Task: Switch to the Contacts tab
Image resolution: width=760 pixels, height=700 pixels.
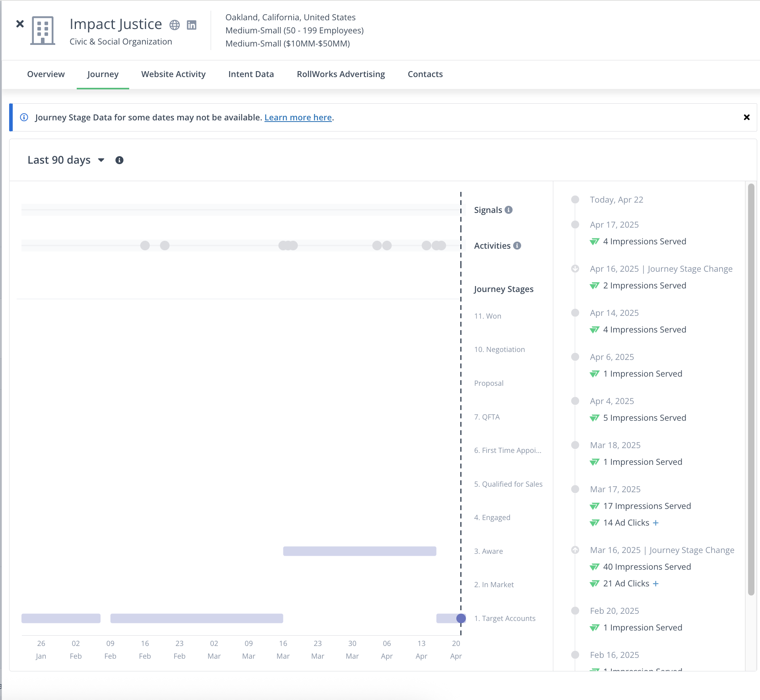Action: tap(425, 74)
